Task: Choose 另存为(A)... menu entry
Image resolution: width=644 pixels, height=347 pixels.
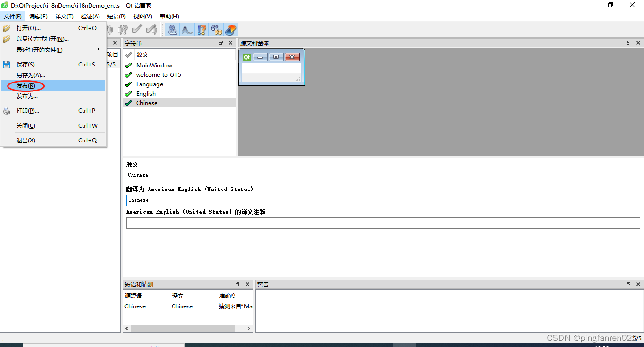Action: click(x=53, y=75)
